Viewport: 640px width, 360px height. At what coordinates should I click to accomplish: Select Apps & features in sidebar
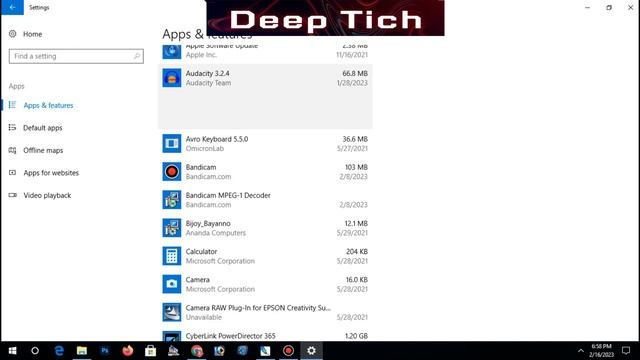[48, 105]
